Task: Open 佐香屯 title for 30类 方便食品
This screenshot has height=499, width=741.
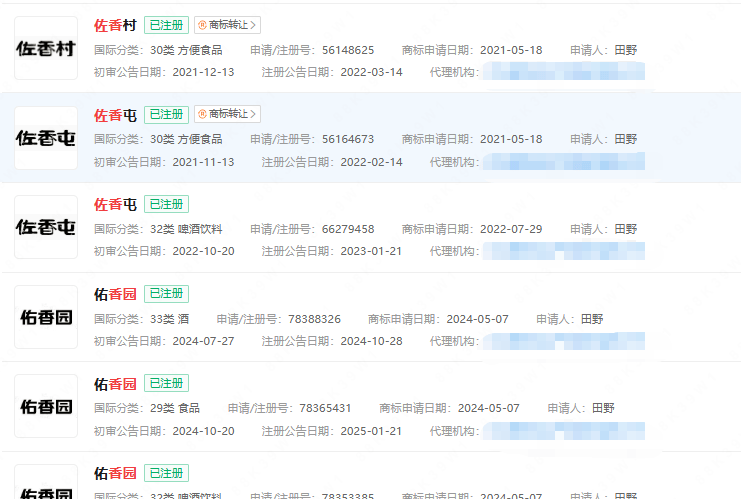Action: coord(115,114)
